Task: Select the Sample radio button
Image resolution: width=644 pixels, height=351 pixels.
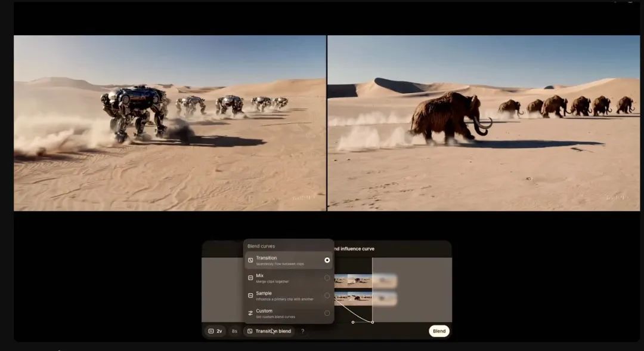Action: click(x=327, y=295)
